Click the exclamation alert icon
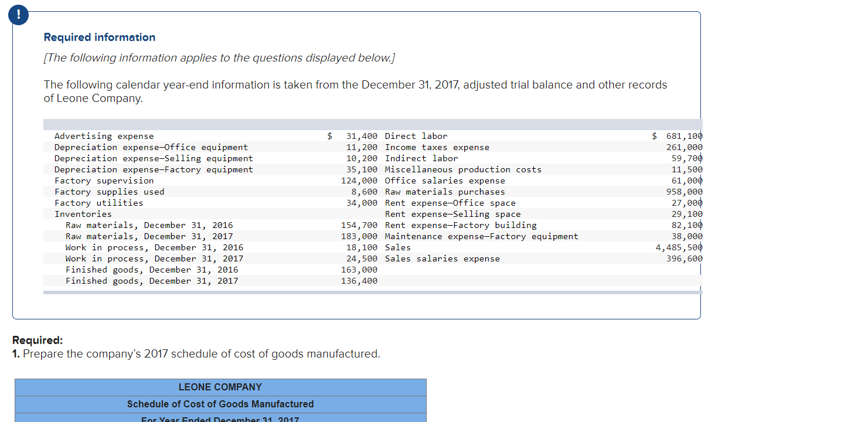Screen dimensions: 868x422 [18, 16]
